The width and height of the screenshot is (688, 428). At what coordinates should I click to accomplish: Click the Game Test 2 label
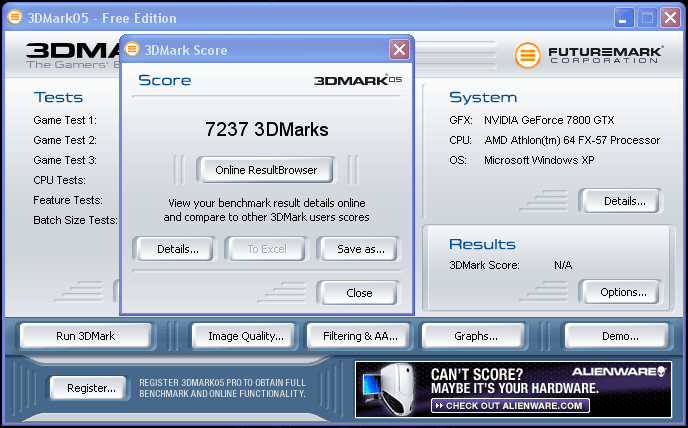65,140
